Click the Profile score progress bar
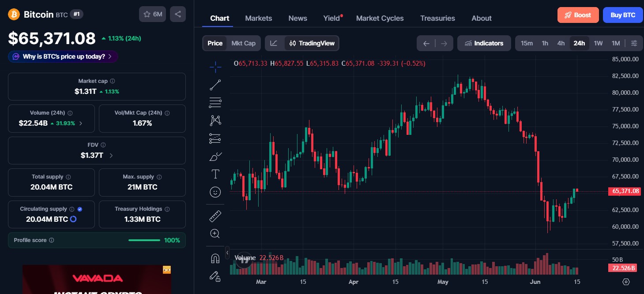 pyautogui.click(x=144, y=240)
